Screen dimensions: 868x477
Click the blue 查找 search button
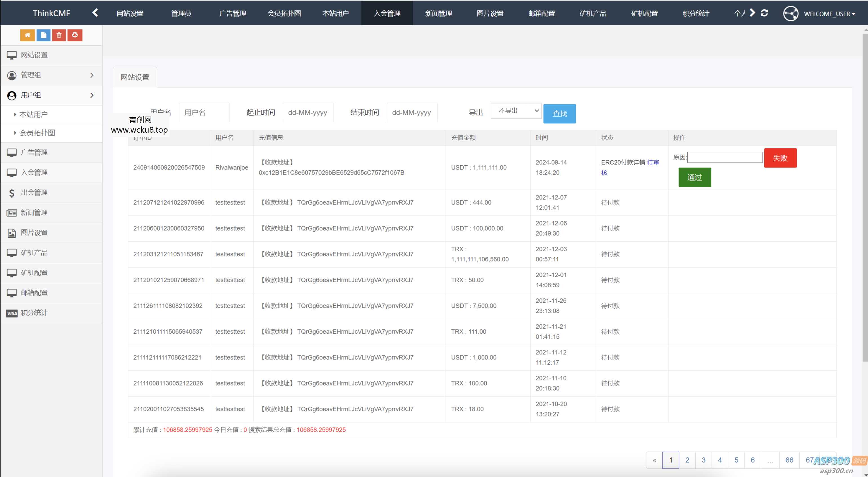(x=559, y=113)
